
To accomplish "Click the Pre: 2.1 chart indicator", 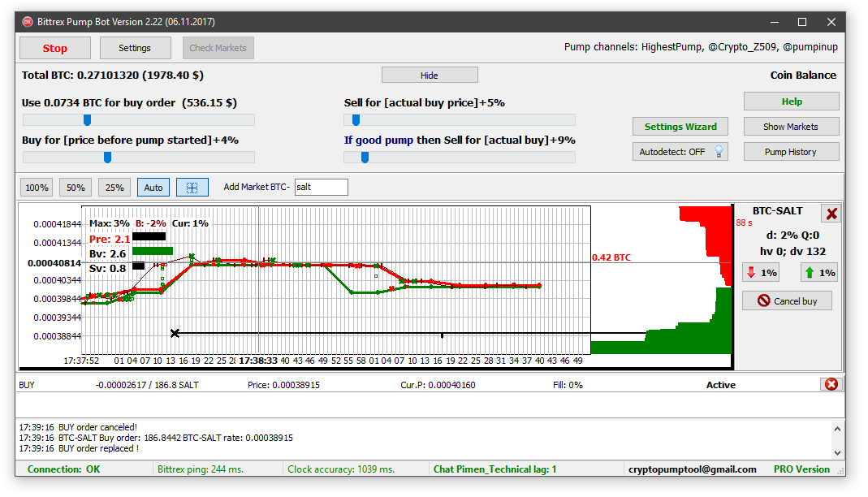I will [x=110, y=239].
